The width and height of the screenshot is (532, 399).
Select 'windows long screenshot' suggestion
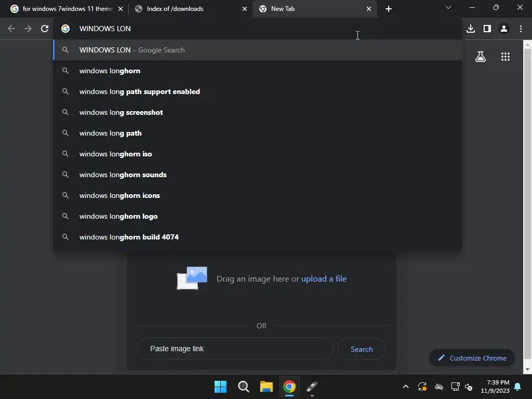(258, 112)
